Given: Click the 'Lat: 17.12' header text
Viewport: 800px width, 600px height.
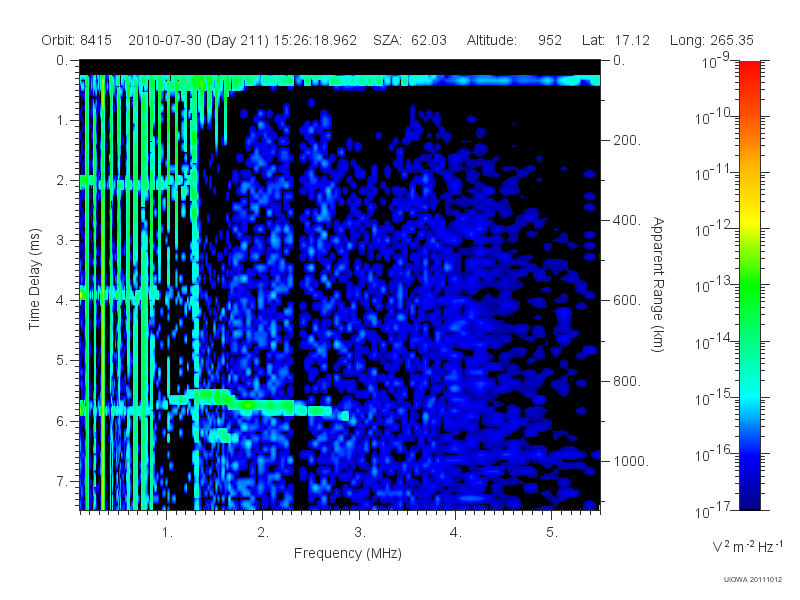Looking at the screenshot, I should tap(616, 40).
